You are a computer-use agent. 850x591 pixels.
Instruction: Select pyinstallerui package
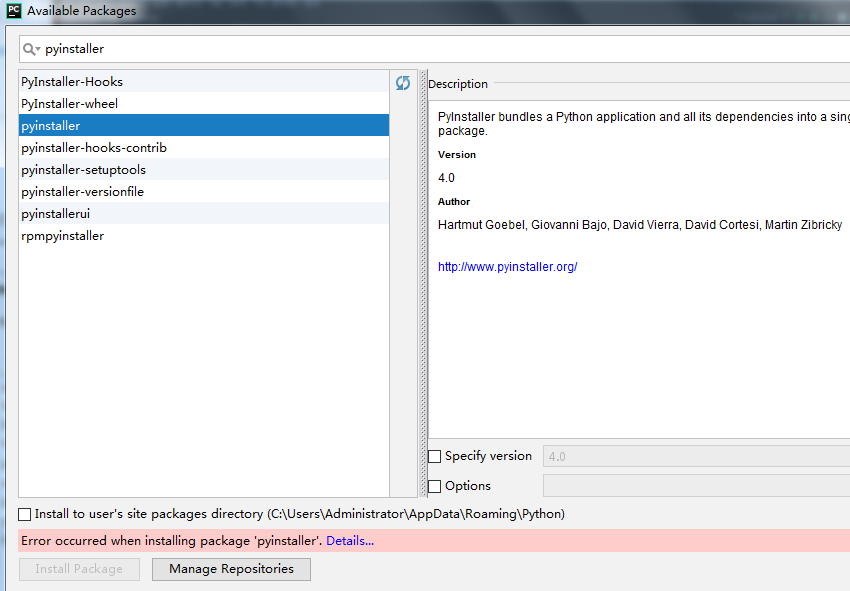204,214
